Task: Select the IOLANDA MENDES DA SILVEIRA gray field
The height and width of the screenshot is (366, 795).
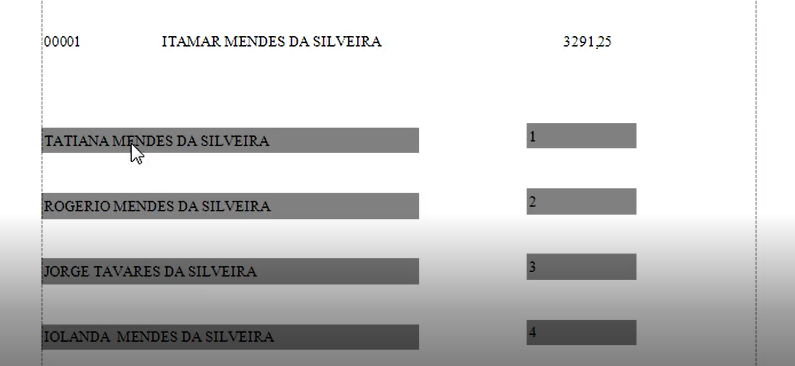Action: [x=230, y=337]
